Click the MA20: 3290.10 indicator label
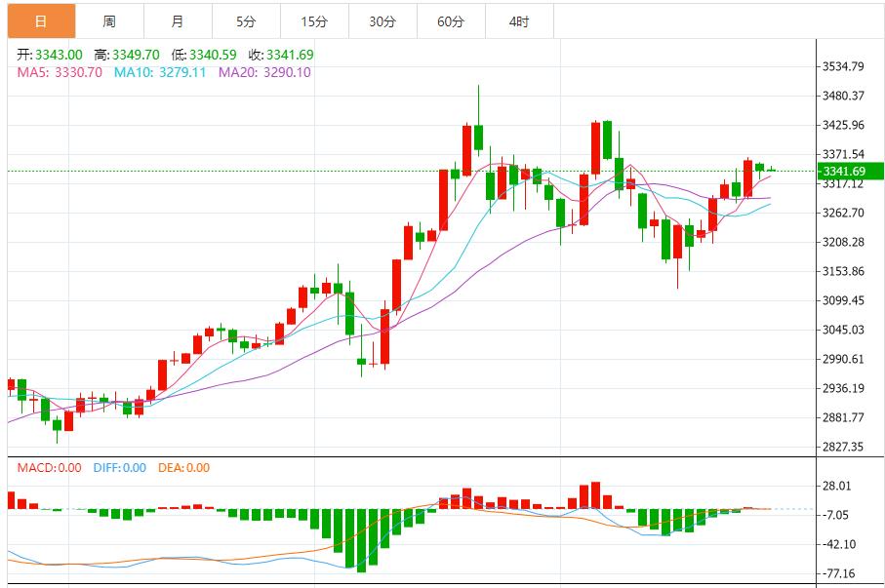The width and height of the screenshot is (885, 588). pyautogui.click(x=264, y=72)
